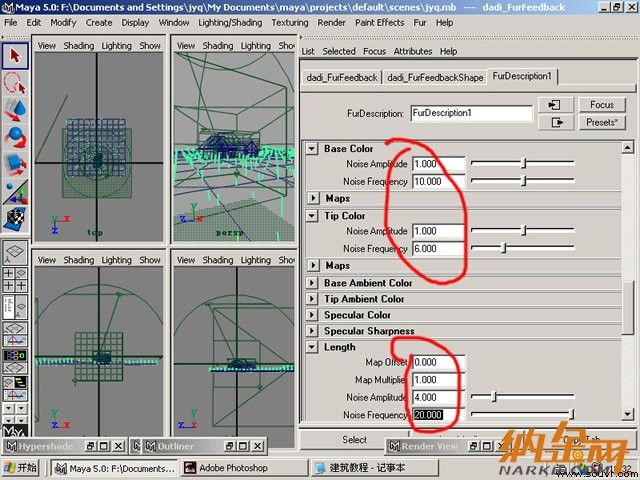The height and width of the screenshot is (480, 640).
Task: Open Shading menu of the top viewport
Action: coord(79,46)
